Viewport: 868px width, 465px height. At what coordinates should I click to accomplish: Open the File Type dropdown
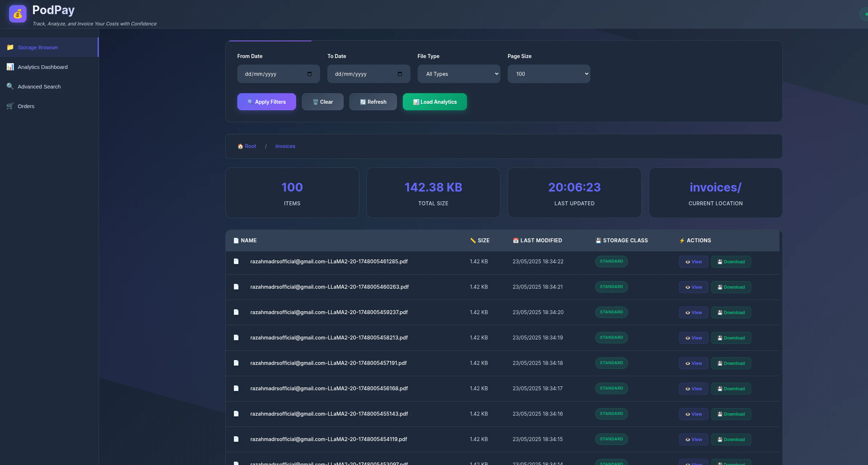458,74
